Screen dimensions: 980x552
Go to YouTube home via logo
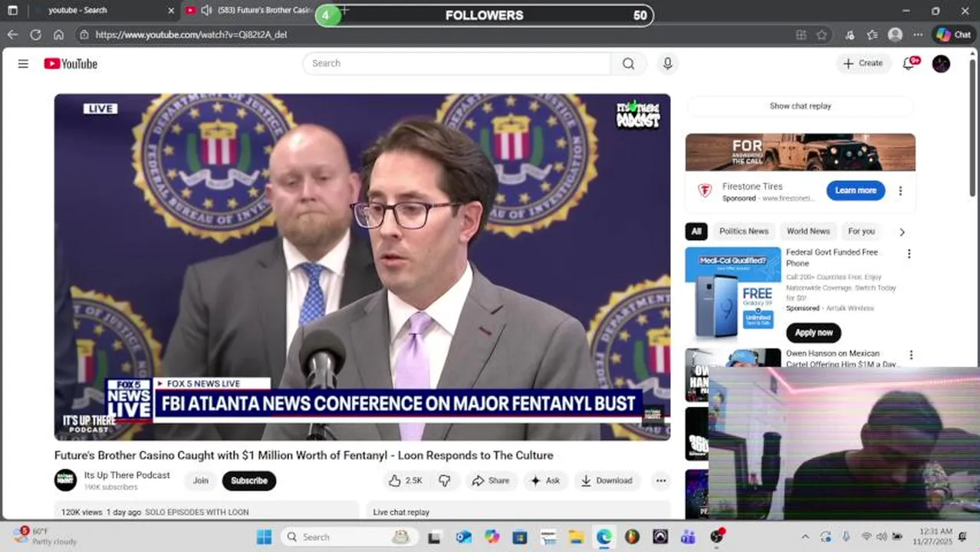click(x=71, y=64)
